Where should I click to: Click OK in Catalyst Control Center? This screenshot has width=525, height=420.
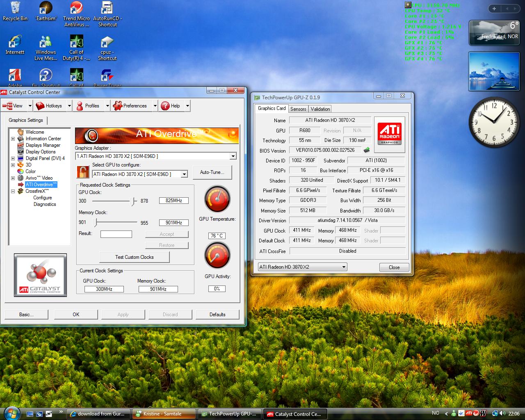[76, 315]
